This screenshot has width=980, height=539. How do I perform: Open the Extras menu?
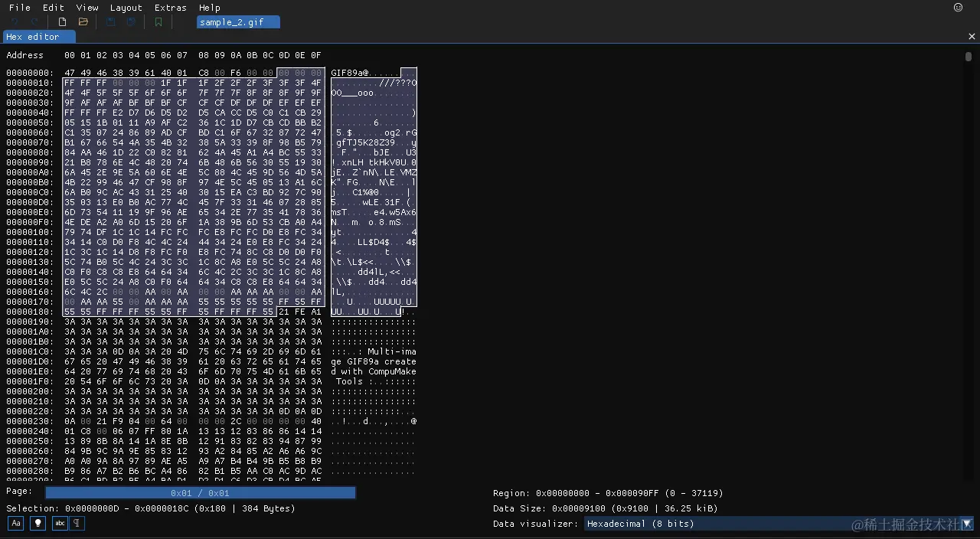click(170, 8)
